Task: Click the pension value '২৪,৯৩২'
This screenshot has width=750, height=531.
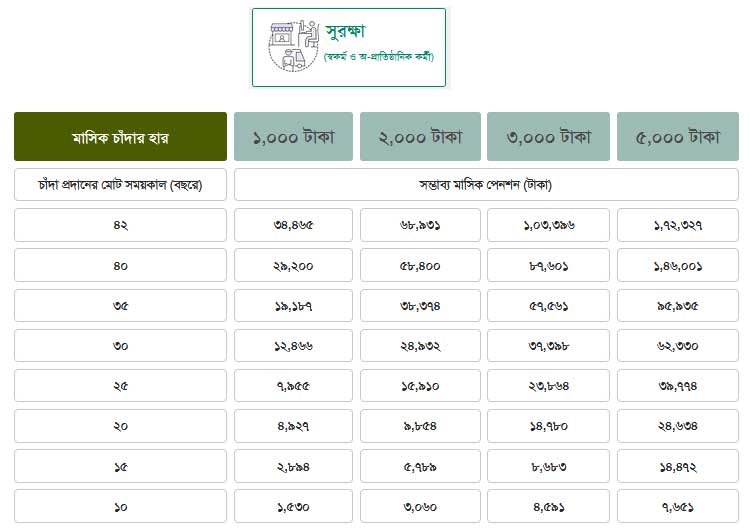Action: click(420, 345)
